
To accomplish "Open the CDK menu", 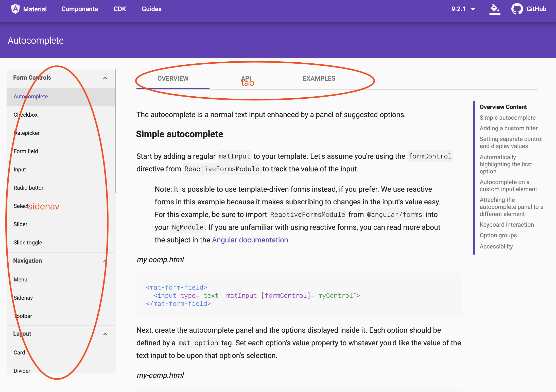I will click(x=120, y=9).
